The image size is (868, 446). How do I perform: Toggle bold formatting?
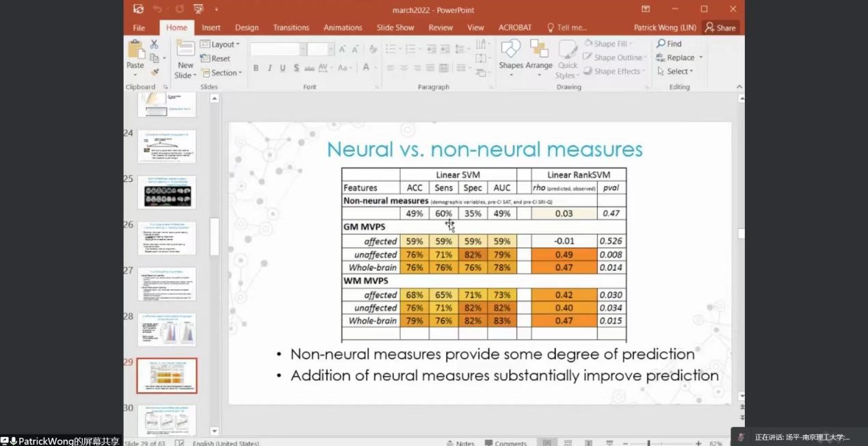tap(256, 68)
